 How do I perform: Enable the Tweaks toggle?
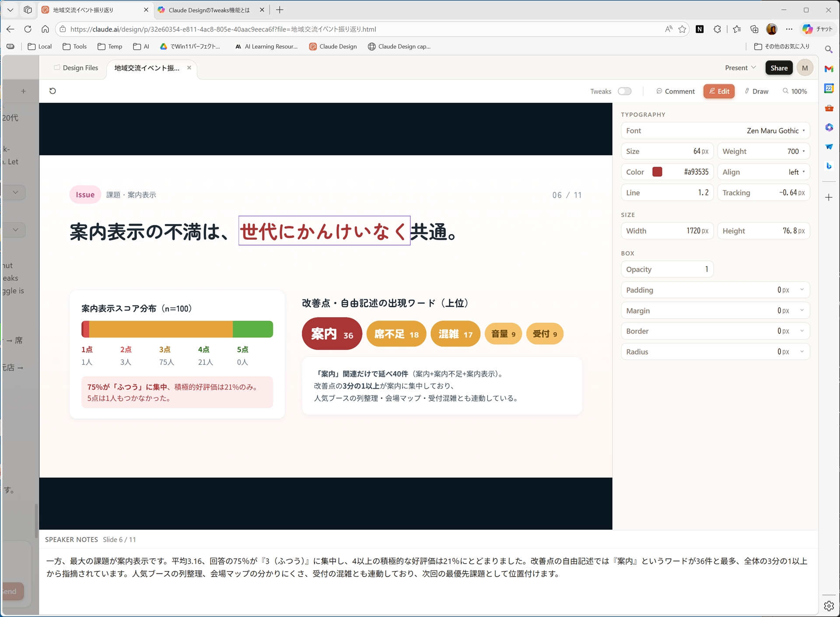coord(625,91)
